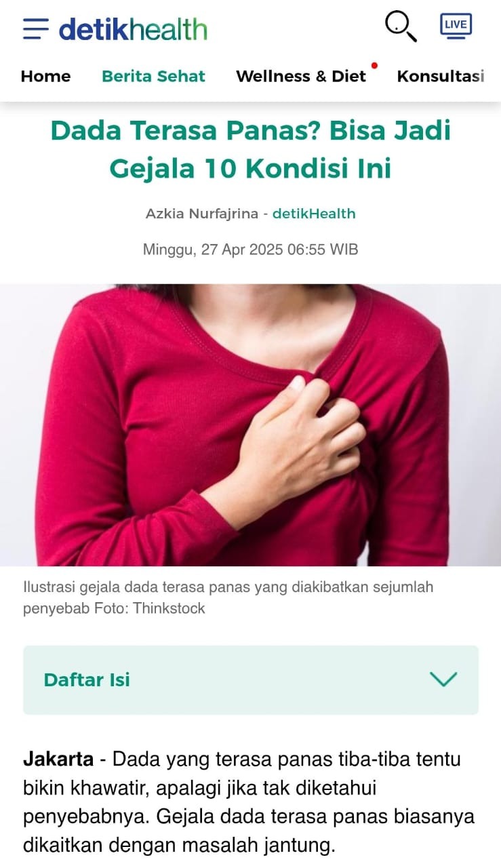Open the Wellness & Diet tab
Viewport: 501px width, 868px height.
tap(301, 76)
